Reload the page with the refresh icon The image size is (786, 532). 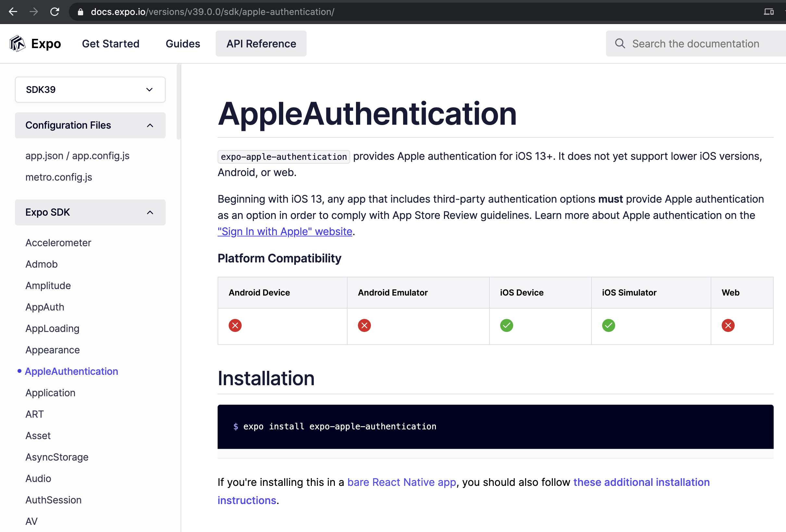55,12
